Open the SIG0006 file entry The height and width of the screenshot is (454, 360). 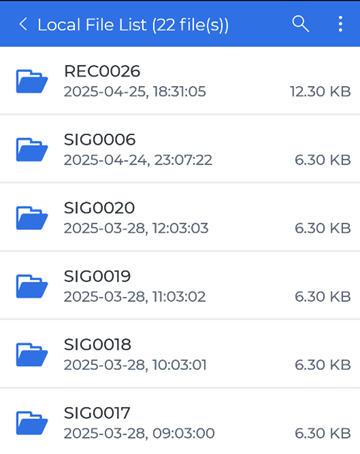(180, 149)
